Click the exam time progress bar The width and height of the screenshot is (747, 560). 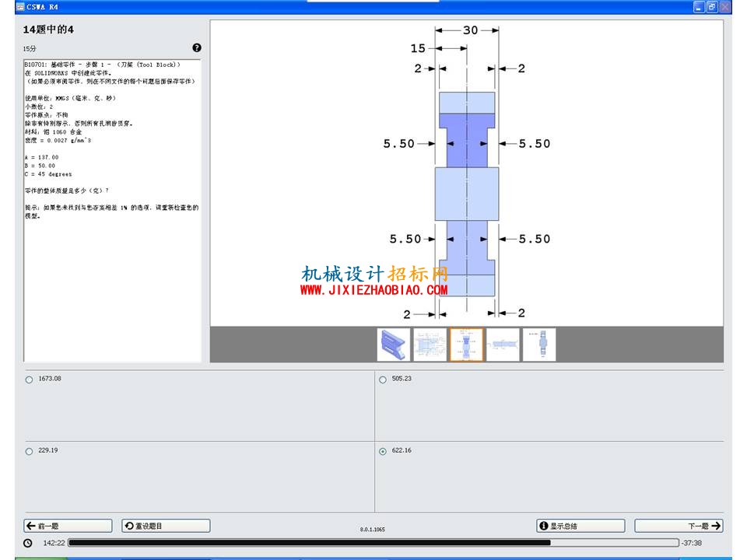pos(373,543)
